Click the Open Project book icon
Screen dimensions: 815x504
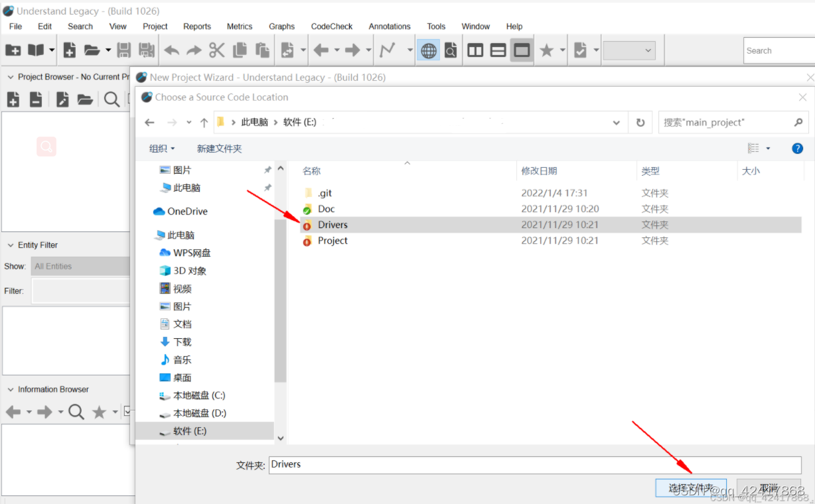click(x=36, y=50)
